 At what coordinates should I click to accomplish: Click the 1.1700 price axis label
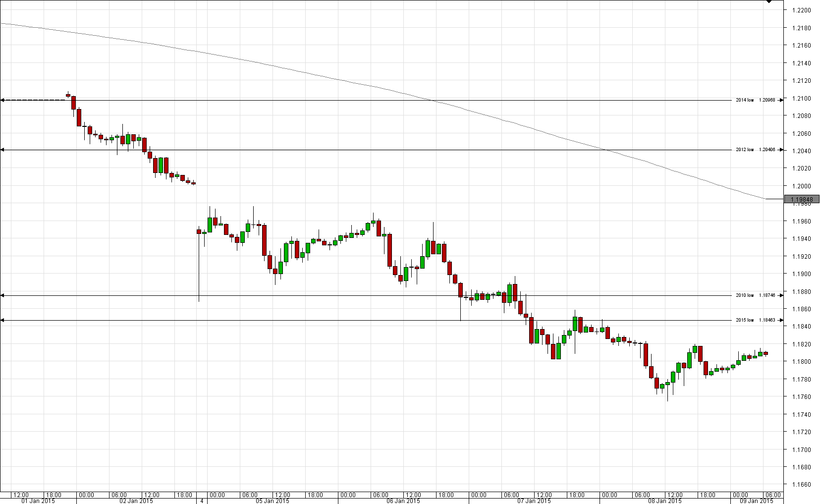point(802,450)
